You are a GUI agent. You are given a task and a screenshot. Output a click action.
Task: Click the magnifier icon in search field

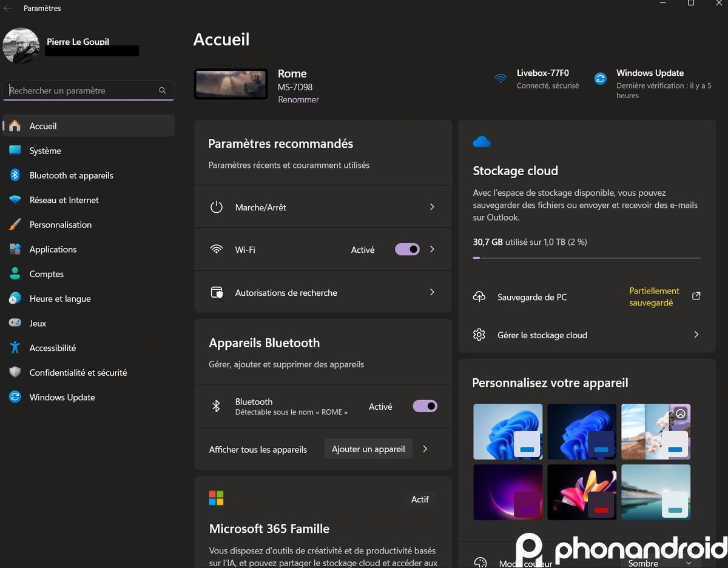pos(163,90)
